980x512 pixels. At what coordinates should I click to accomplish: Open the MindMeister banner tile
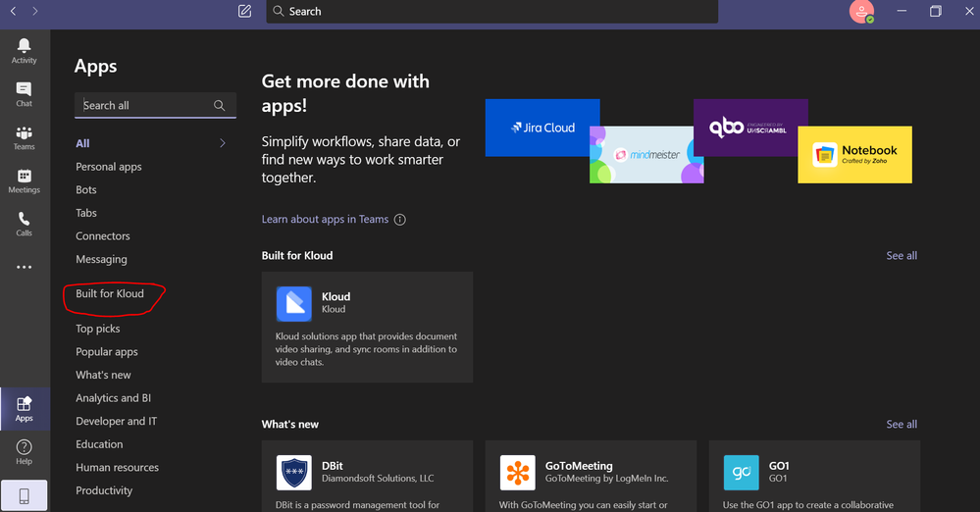click(646, 154)
